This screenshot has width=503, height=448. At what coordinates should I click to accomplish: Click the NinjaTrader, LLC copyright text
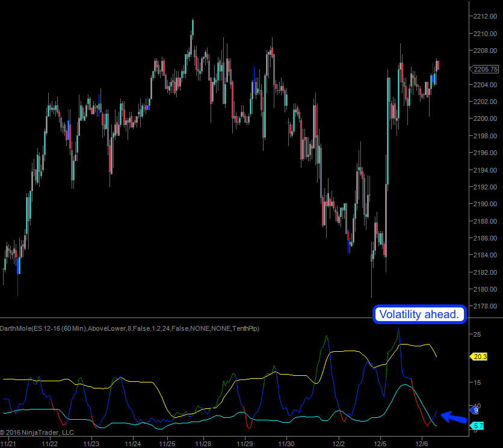coord(37,432)
